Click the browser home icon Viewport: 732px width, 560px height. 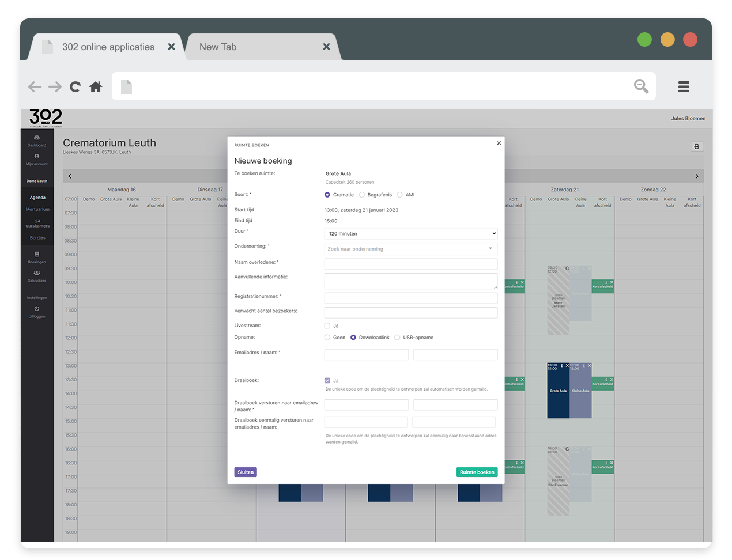[x=96, y=87]
